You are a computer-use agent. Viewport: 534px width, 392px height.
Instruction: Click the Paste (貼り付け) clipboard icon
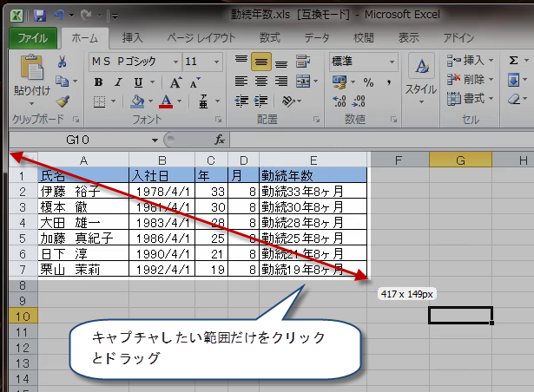[31, 70]
